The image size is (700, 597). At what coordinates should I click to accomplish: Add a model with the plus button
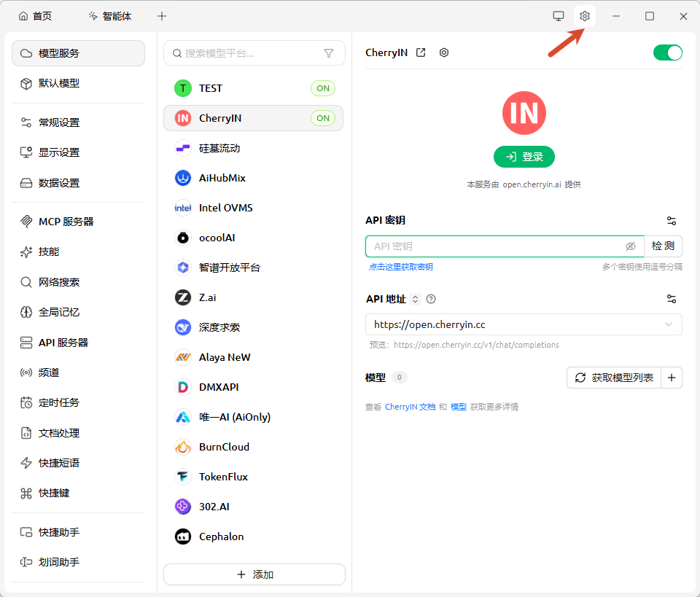tap(672, 378)
